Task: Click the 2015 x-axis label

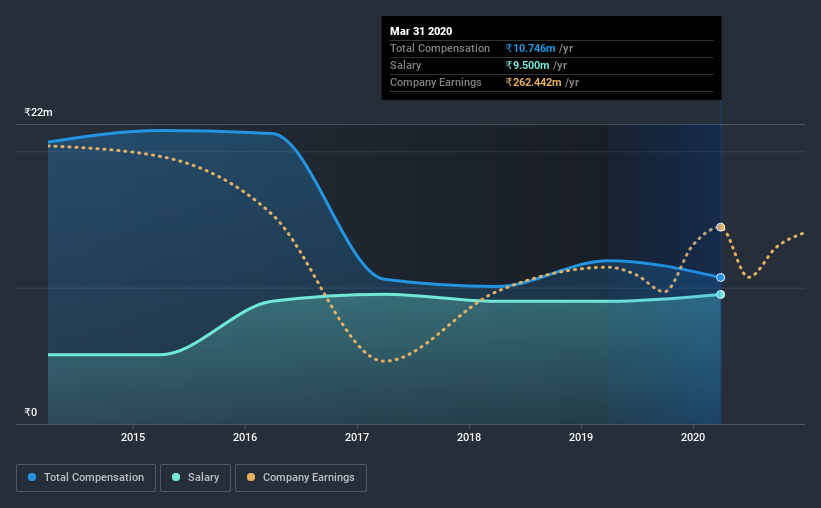Action: (133, 437)
